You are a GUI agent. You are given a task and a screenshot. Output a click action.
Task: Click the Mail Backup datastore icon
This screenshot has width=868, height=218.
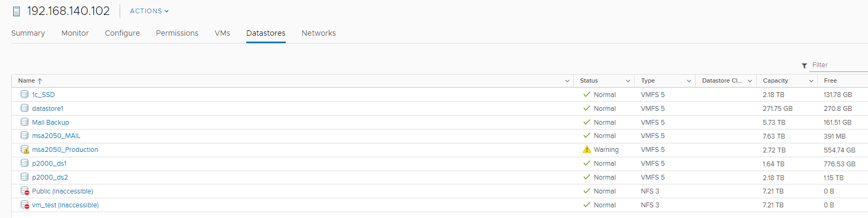(25, 122)
